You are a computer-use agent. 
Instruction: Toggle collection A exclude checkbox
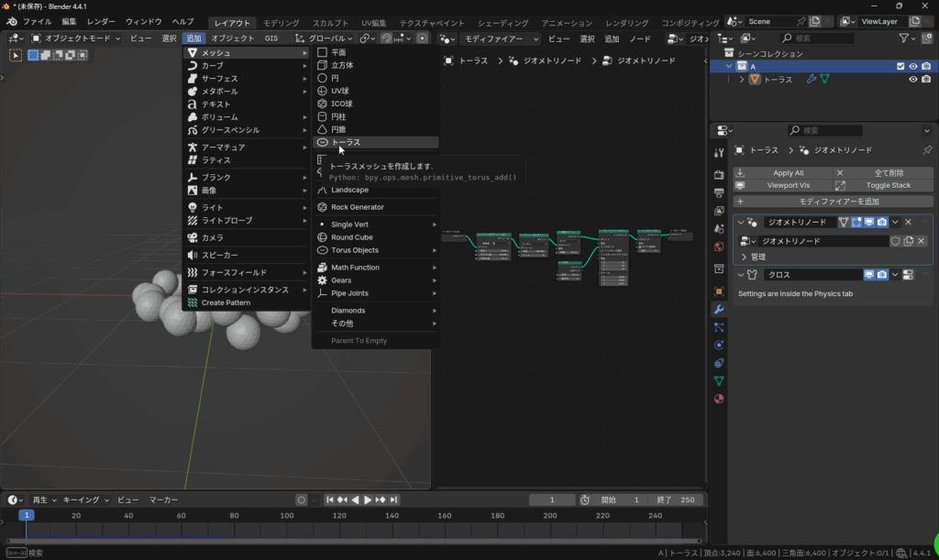900,66
